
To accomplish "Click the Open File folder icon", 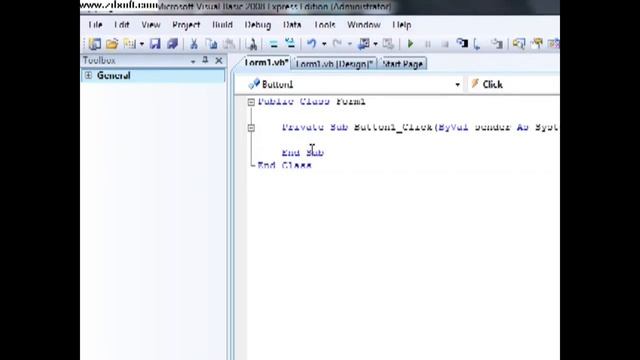I will [112, 44].
